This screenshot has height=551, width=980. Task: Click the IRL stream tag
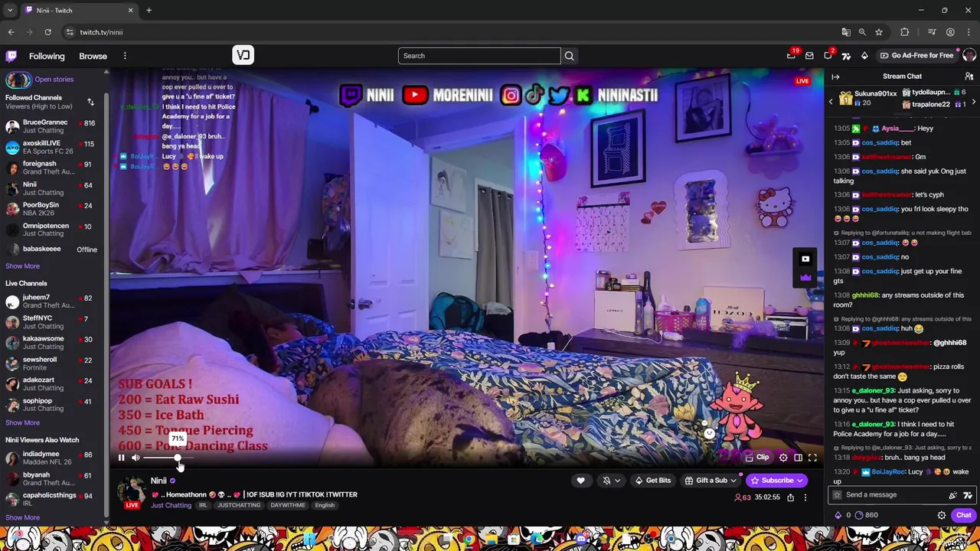[203, 505]
